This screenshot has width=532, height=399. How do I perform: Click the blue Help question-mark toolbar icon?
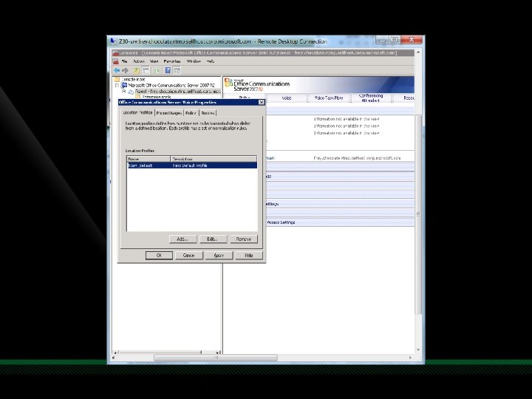tap(168, 70)
